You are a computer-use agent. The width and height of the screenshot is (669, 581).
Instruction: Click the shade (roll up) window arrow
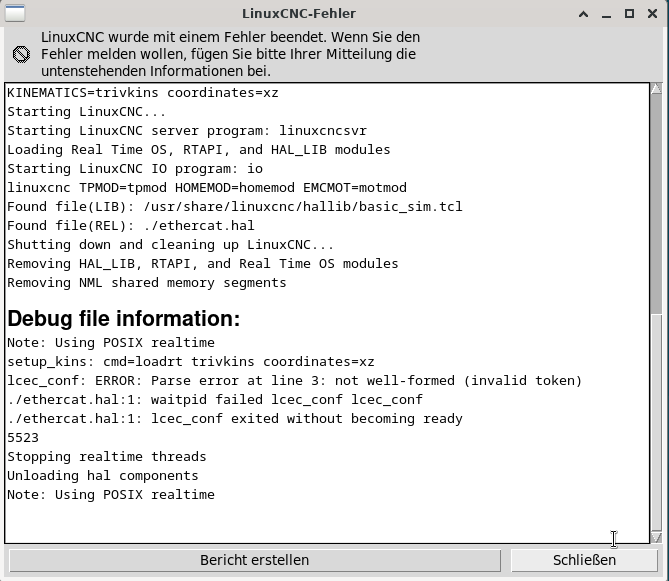[x=584, y=14]
